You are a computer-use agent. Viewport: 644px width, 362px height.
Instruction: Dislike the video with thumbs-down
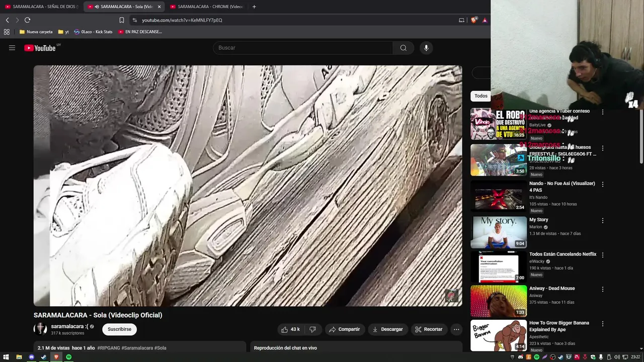click(x=312, y=329)
